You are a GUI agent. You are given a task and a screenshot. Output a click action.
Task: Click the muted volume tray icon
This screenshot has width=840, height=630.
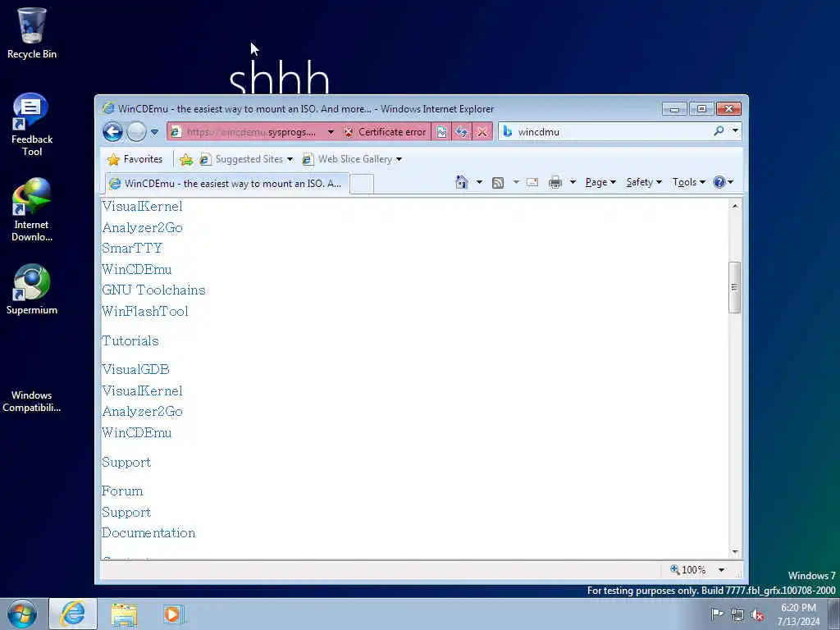click(757, 615)
